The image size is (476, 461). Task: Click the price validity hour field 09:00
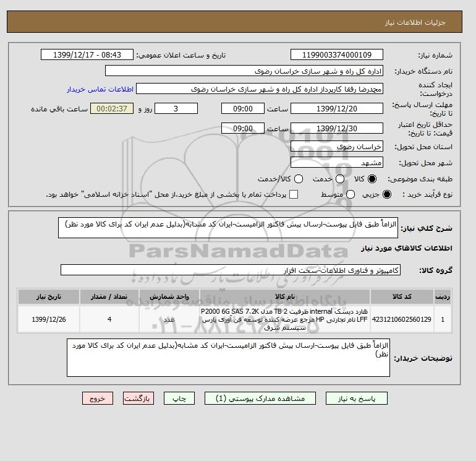click(243, 128)
